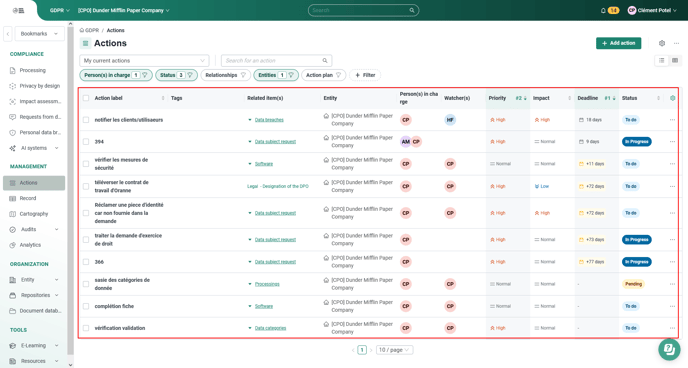This screenshot has width=688, height=368.
Task: Open Cartography in the sidebar
Action: click(x=34, y=214)
